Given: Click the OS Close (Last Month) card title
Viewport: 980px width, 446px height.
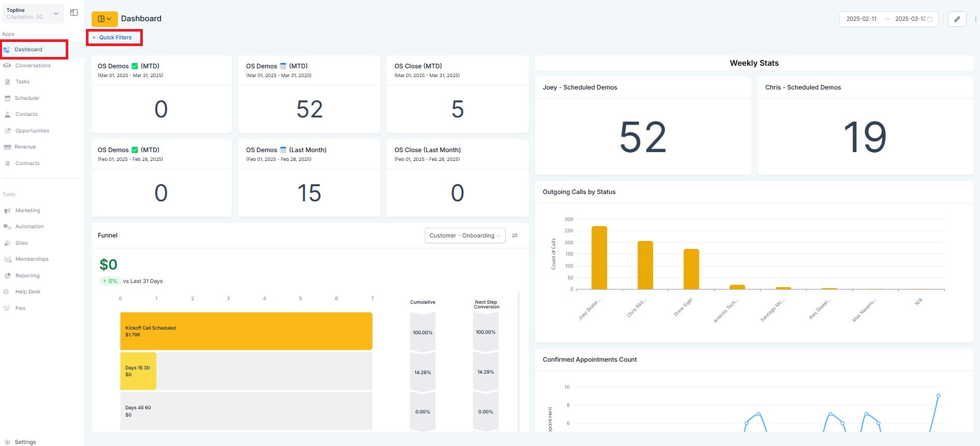Looking at the screenshot, I should tap(427, 150).
